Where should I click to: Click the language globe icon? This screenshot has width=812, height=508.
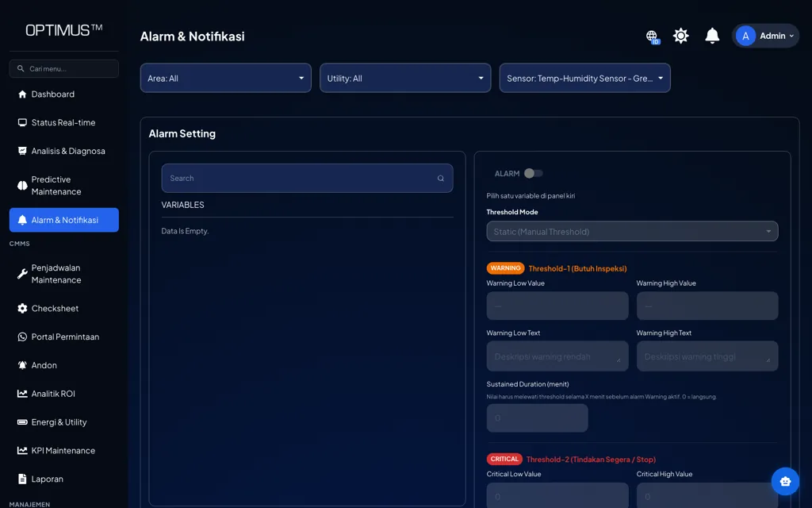[652, 37]
